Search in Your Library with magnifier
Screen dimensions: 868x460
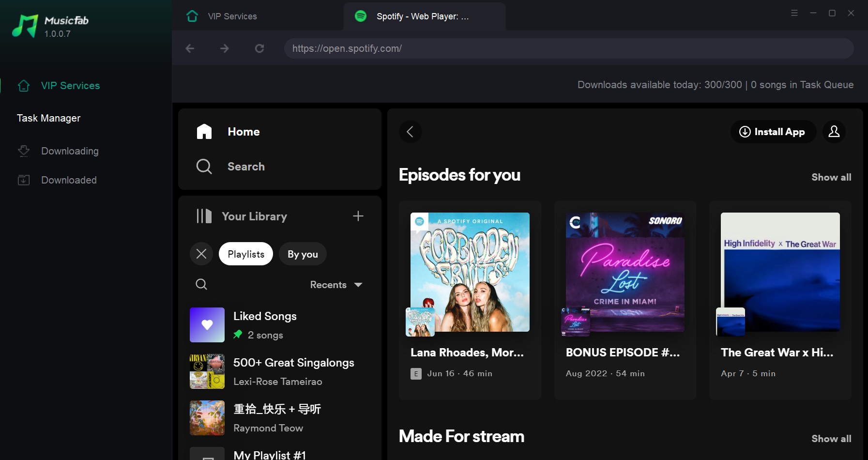pos(201,284)
